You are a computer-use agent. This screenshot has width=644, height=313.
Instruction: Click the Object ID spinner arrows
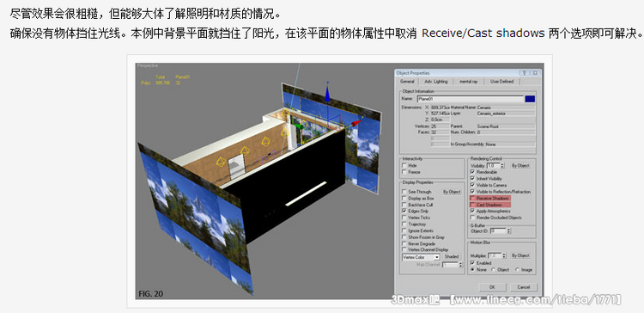(509, 231)
